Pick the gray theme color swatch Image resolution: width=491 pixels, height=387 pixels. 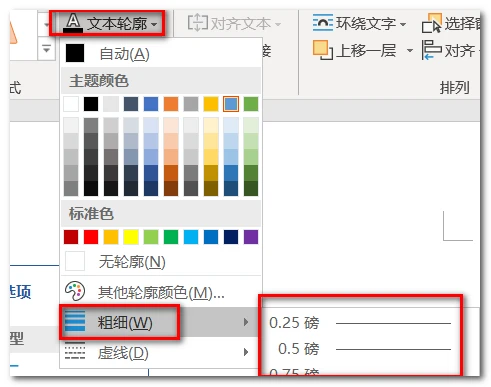(191, 104)
